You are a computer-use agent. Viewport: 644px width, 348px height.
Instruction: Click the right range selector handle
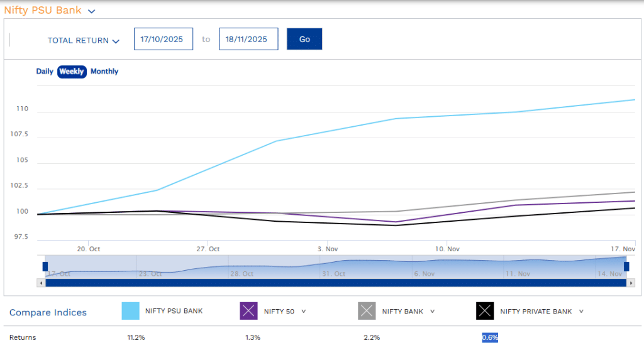coord(626,266)
